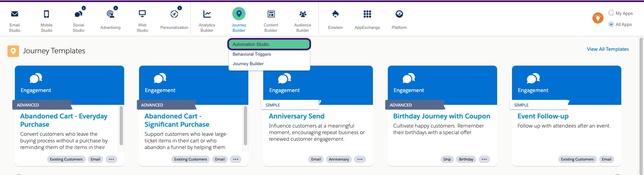The image size is (644, 175).
Task: Open the Mobile Studio icon
Action: click(46, 14)
